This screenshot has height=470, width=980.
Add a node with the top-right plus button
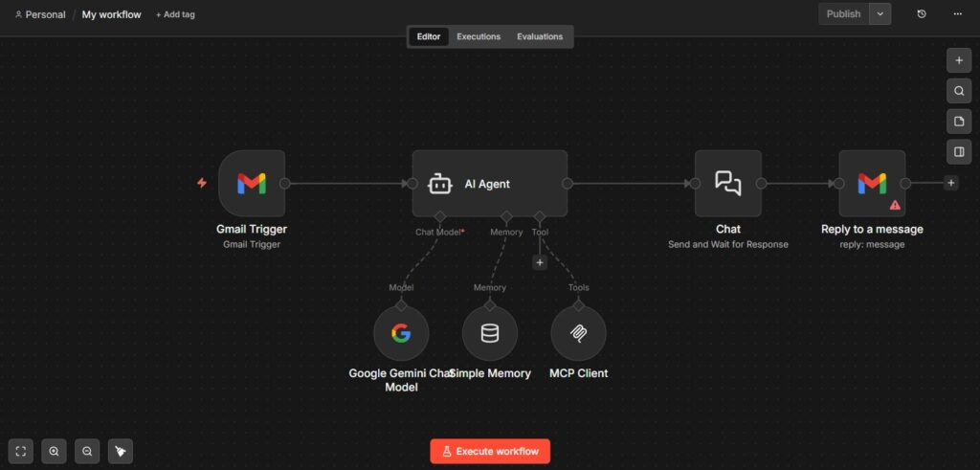point(959,60)
